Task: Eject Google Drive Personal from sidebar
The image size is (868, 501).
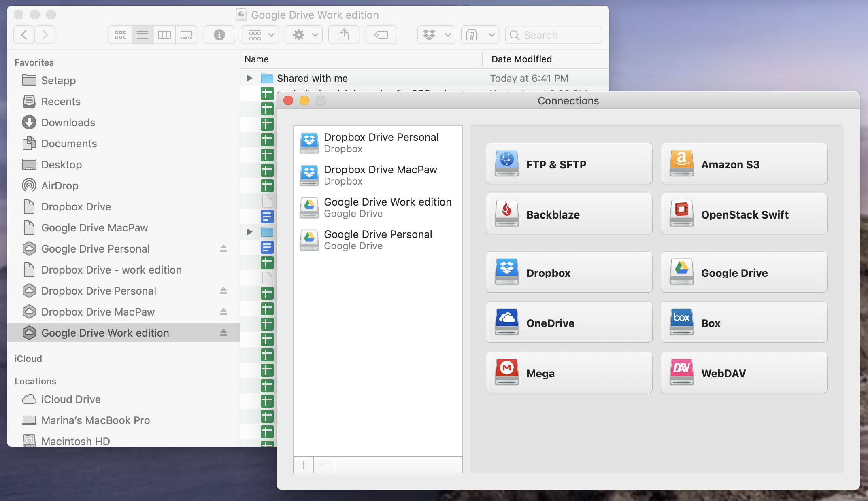Action: click(x=223, y=248)
